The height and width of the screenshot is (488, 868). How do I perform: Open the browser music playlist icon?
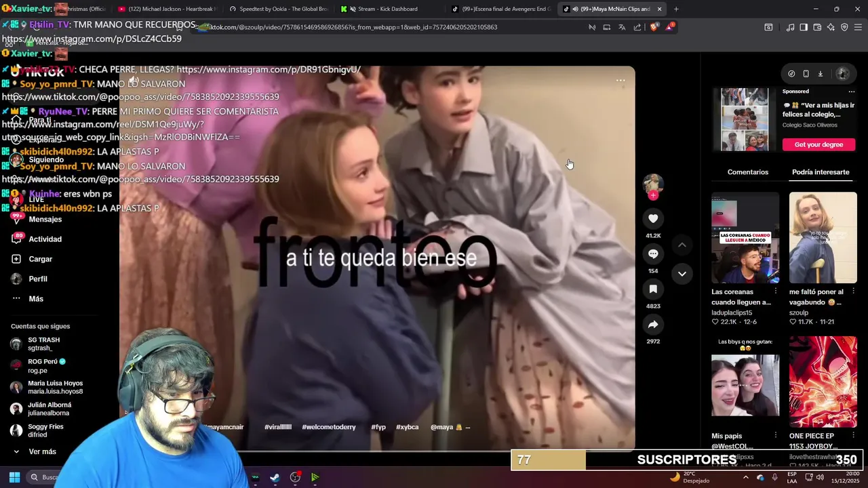point(790,27)
